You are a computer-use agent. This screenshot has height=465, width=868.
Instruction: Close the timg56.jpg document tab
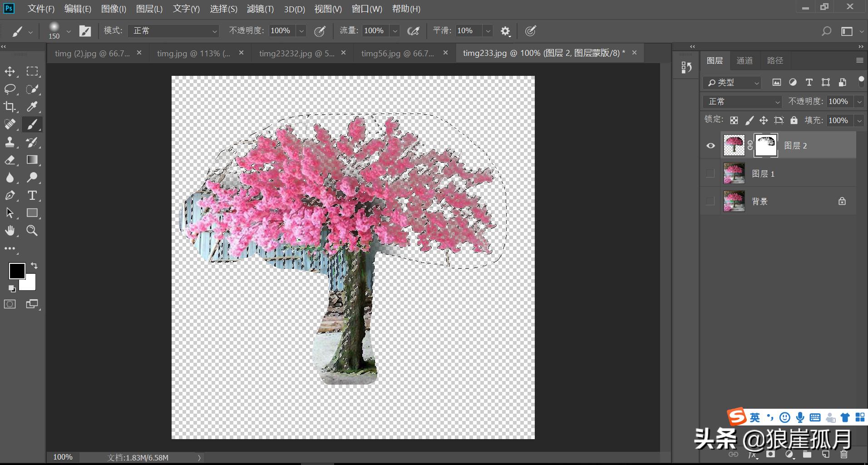(x=445, y=53)
